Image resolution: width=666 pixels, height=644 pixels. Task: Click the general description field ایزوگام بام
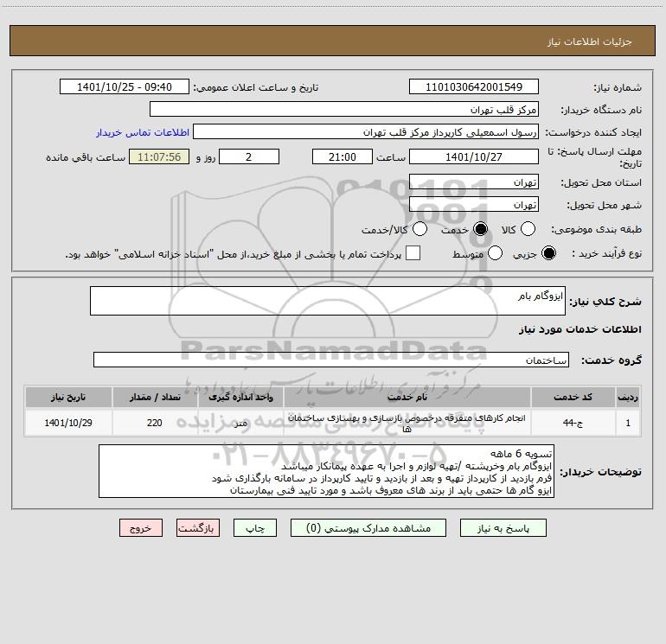coord(328,301)
